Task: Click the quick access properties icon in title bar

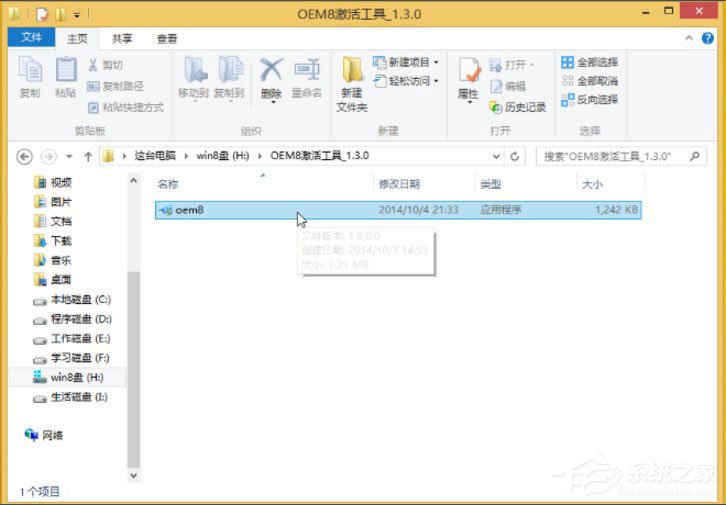Action: 42,14
